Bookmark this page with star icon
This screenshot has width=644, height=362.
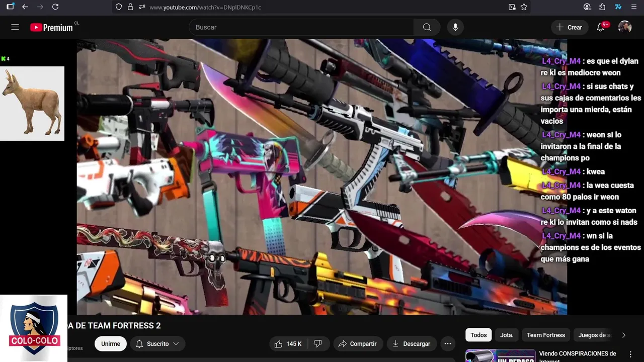pyautogui.click(x=524, y=7)
